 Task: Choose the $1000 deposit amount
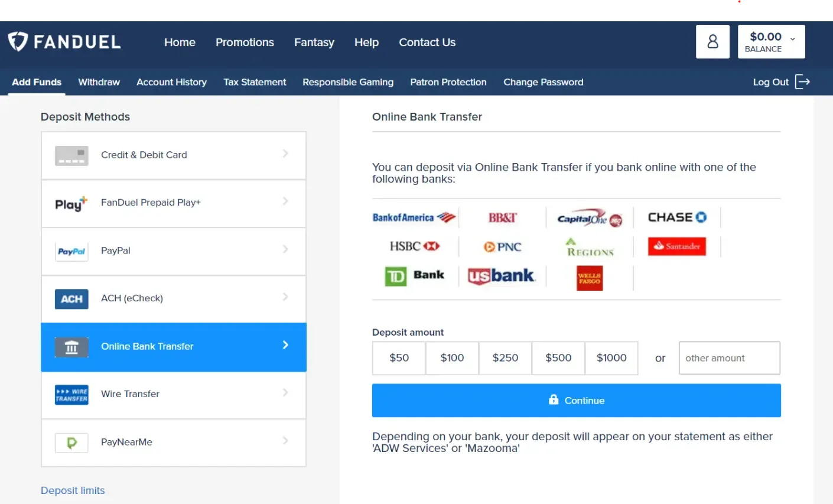point(611,358)
